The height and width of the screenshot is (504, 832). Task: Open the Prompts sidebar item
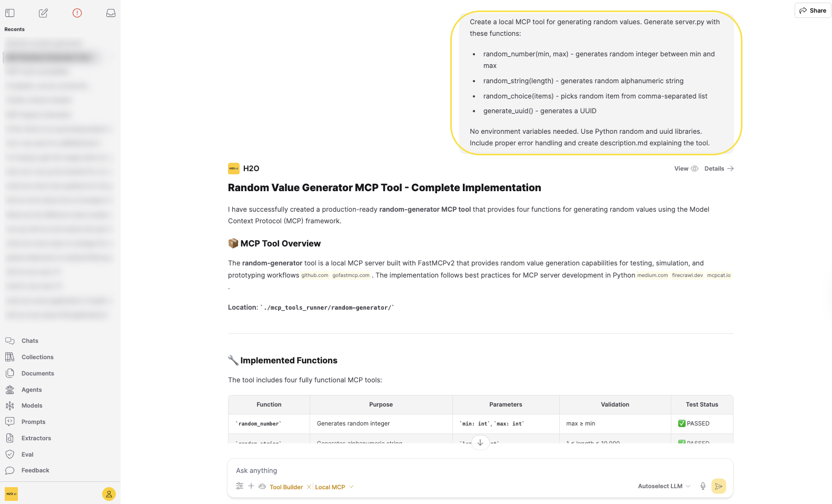(33, 422)
